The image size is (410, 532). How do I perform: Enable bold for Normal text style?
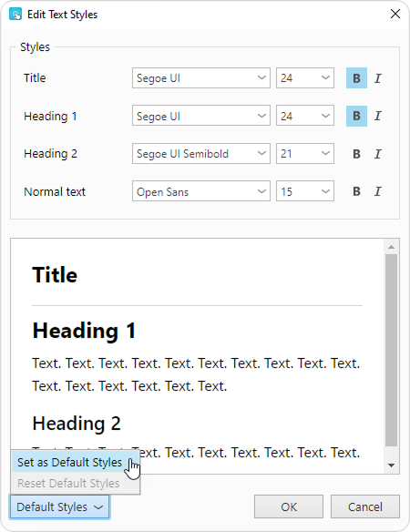pos(356,191)
